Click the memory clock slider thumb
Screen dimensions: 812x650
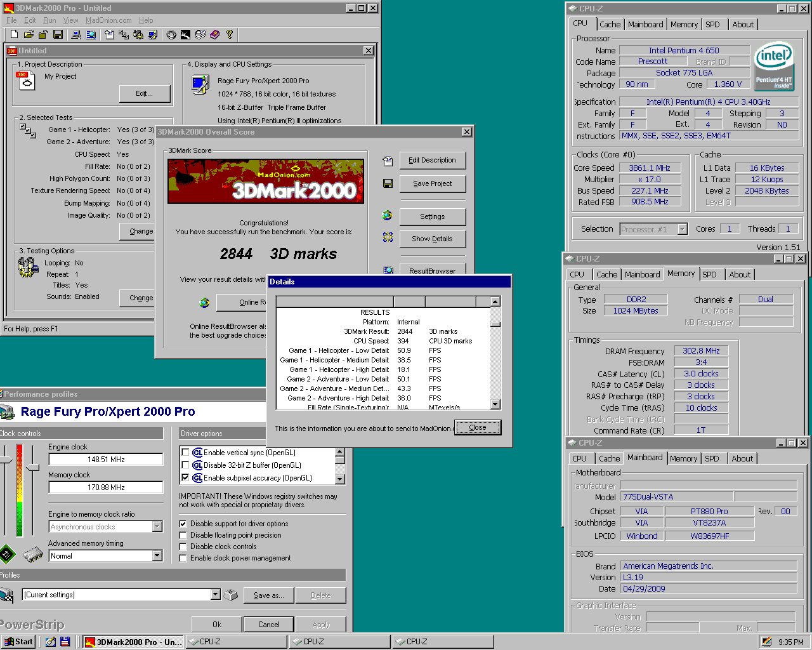tap(34, 468)
